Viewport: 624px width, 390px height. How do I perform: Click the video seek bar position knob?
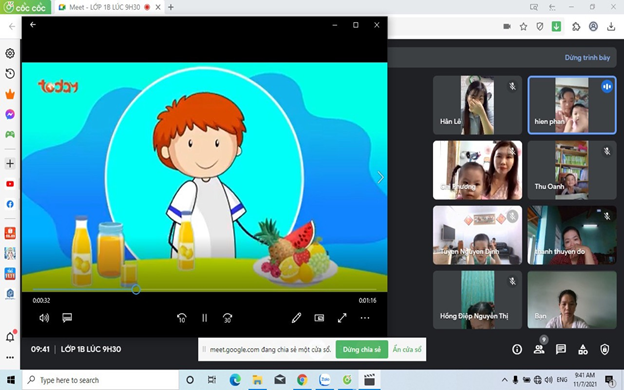click(136, 289)
